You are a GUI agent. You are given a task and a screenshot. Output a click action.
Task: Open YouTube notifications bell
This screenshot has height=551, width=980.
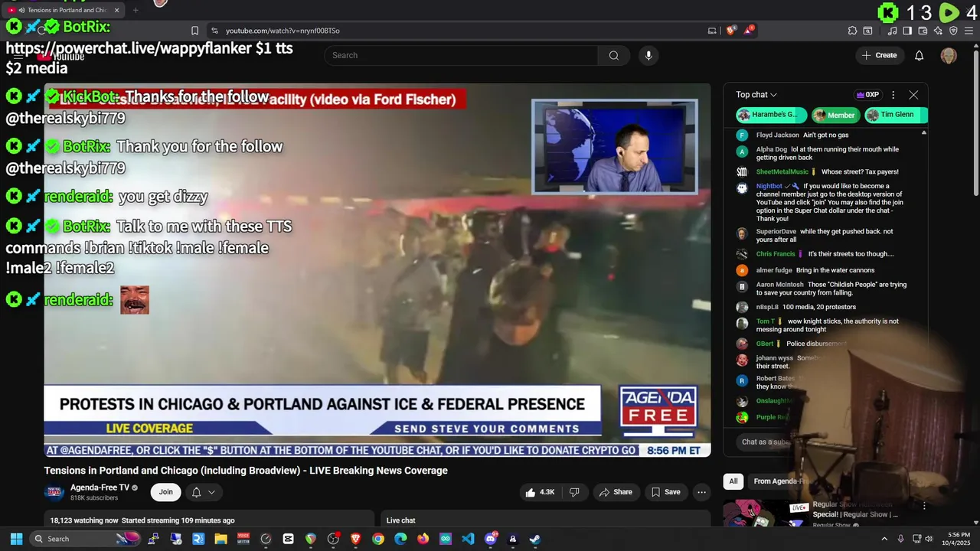click(x=920, y=55)
